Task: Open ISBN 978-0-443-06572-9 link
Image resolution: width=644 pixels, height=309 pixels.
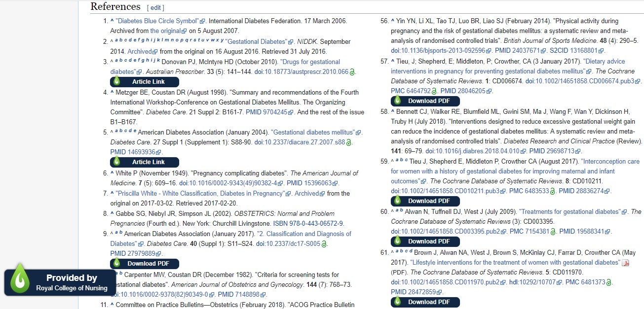Action: 308,223
